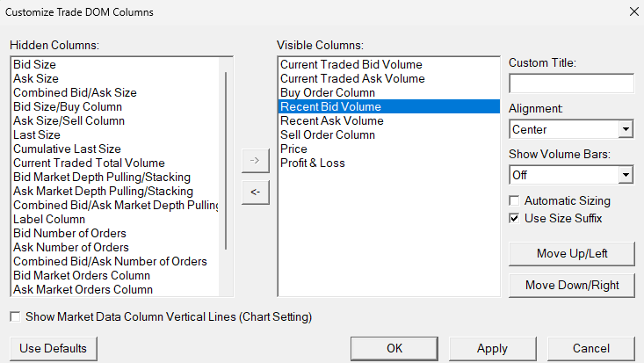Image resolution: width=644 pixels, height=363 pixels.
Task: Click the Move Up/Left button
Action: pos(571,254)
